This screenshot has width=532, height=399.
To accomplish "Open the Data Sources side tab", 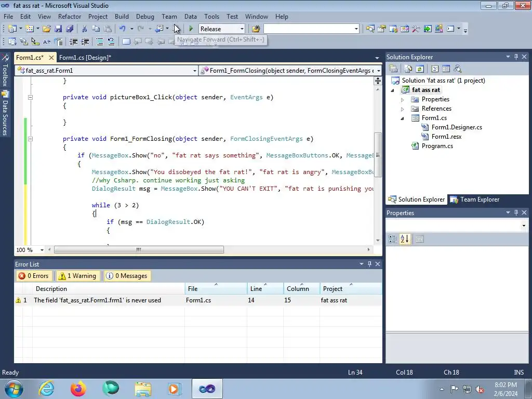I will click(x=5, y=113).
